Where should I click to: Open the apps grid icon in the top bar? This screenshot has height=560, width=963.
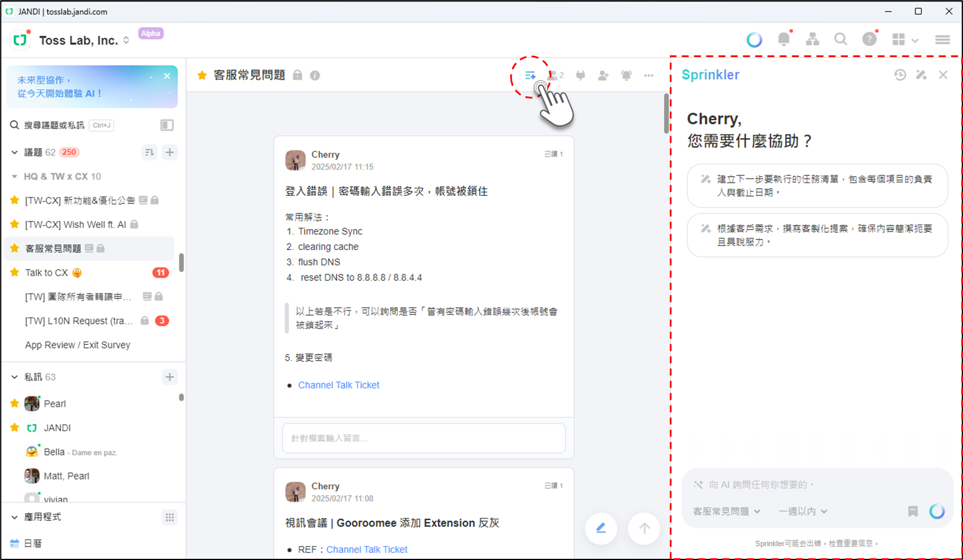point(899,40)
